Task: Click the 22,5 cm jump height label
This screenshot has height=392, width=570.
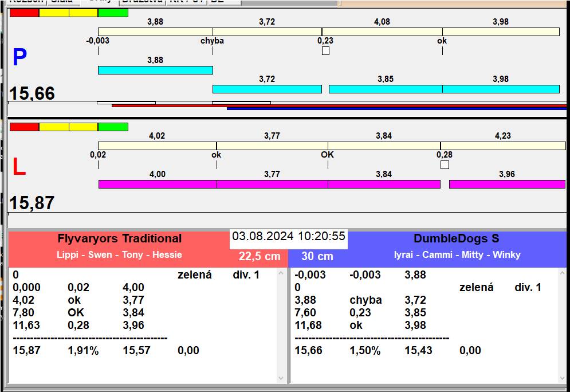Action: point(260,256)
